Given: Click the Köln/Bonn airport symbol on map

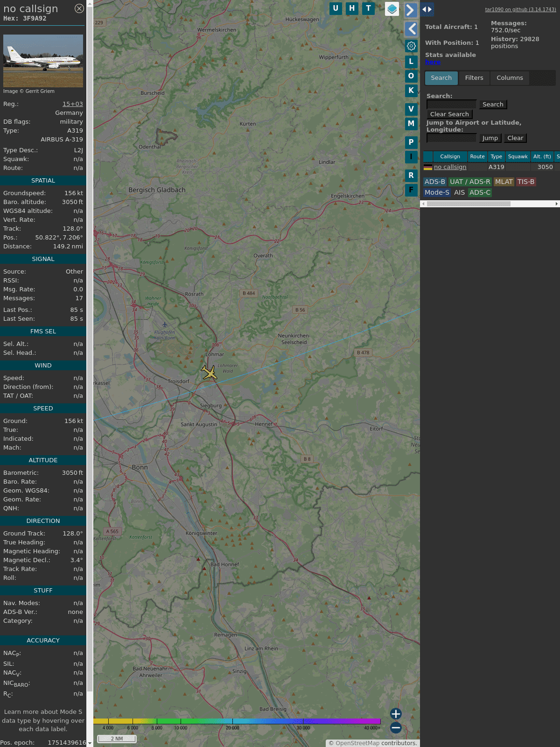Looking at the screenshot, I should [164, 324].
